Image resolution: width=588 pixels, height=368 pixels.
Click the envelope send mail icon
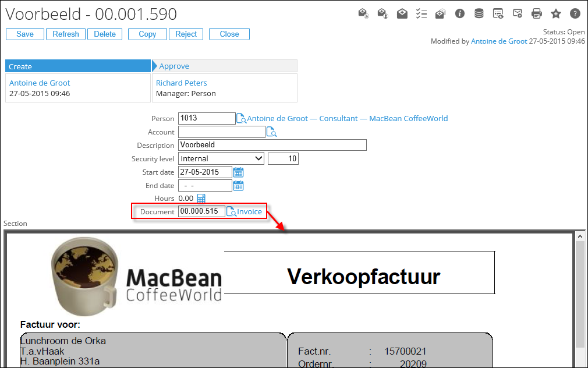click(517, 13)
